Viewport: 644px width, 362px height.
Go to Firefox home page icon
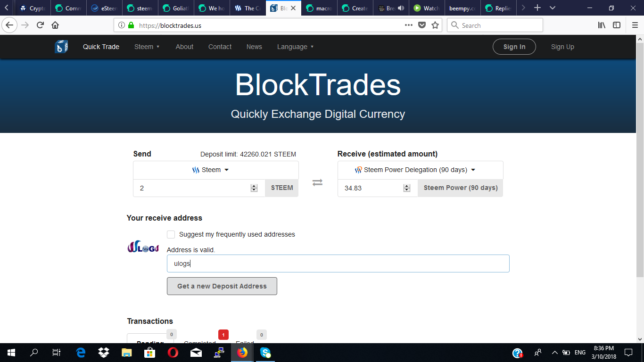pos(55,25)
